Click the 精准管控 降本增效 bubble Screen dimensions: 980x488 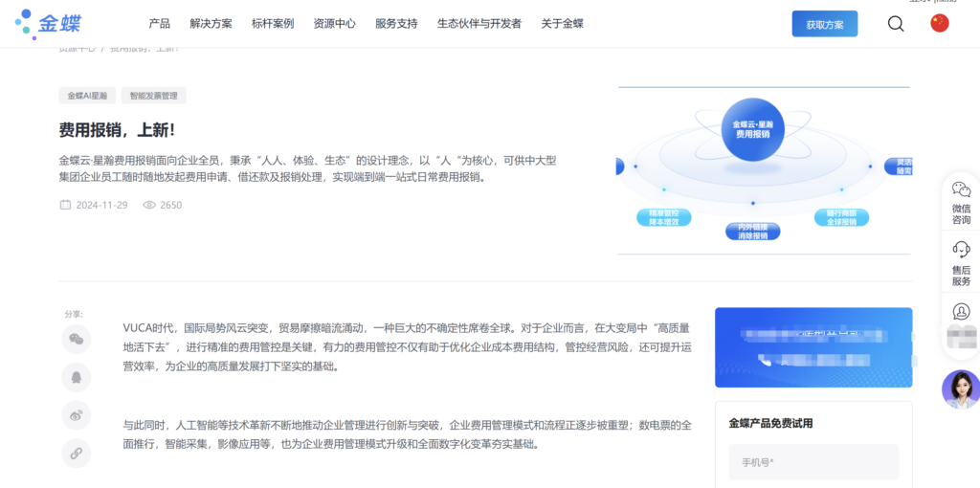click(664, 217)
